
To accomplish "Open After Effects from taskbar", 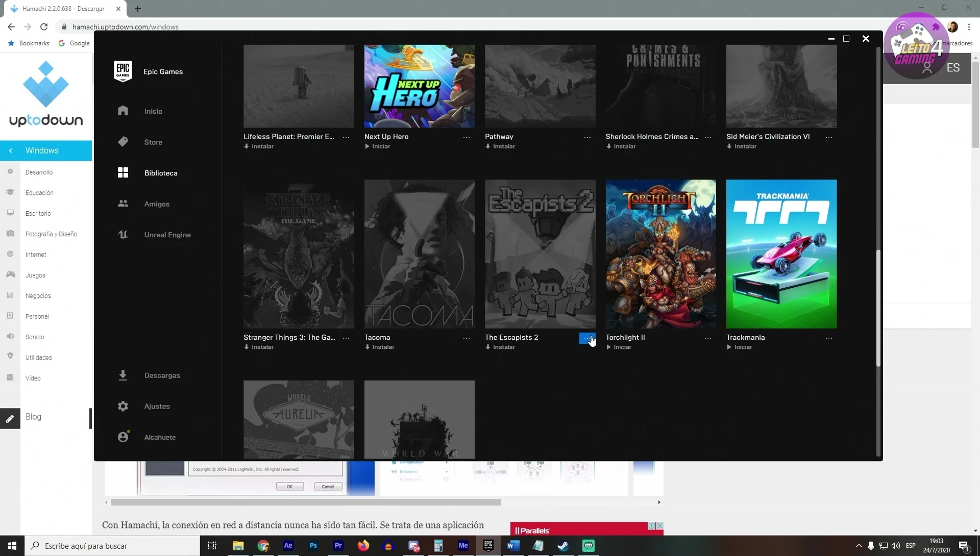I will tap(288, 546).
